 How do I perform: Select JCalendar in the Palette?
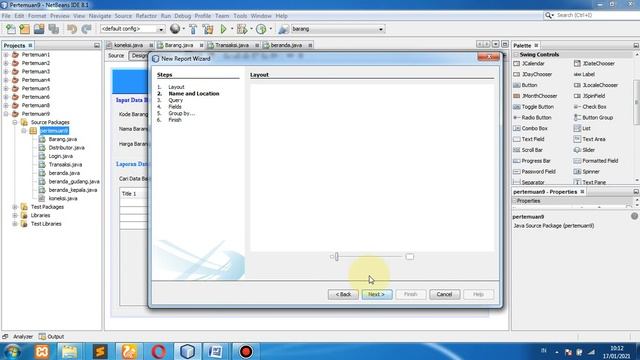point(529,64)
